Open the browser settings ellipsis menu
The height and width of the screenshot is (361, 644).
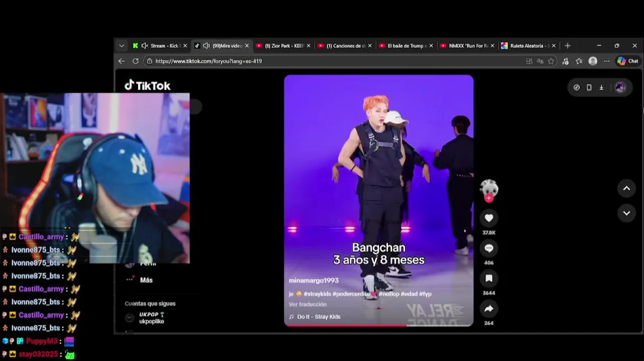606,61
